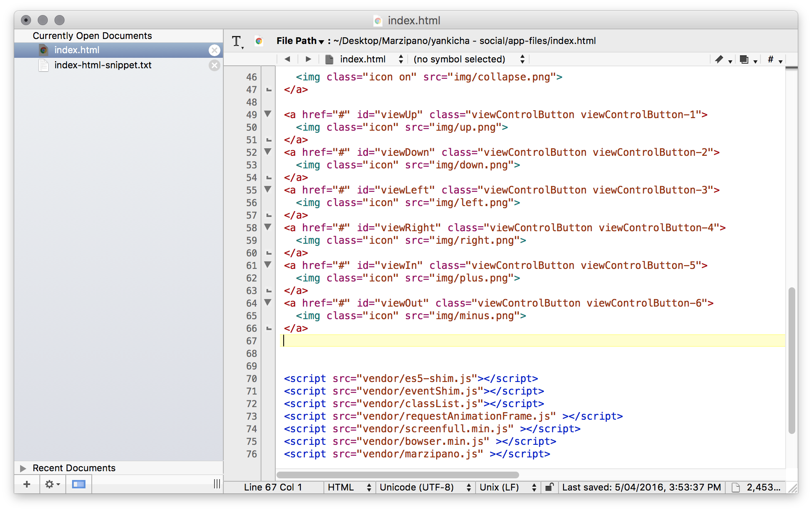
Task: Click the fold end marker at line 60
Action: [269, 253]
